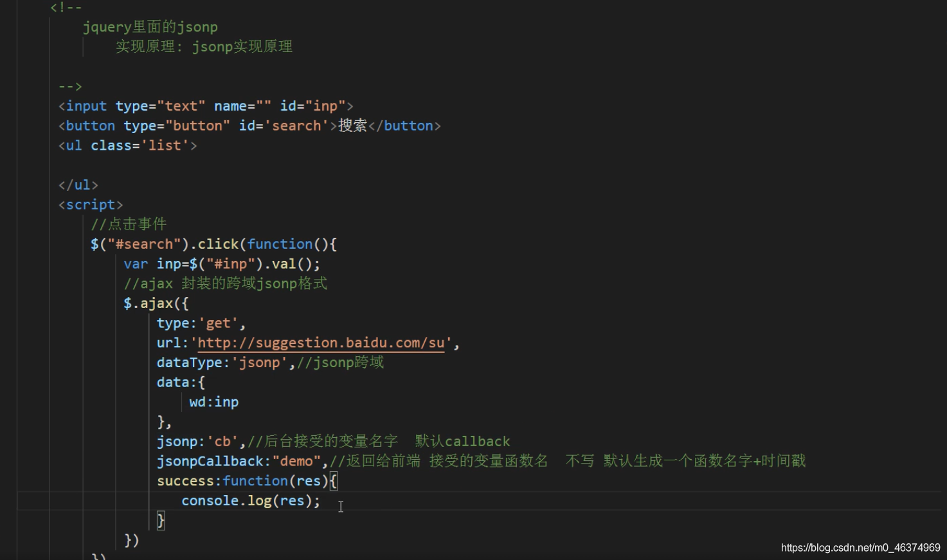Viewport: 947px width, 560px height.
Task: Click the line "dataType:'jsonp',"
Action: [x=226, y=363]
